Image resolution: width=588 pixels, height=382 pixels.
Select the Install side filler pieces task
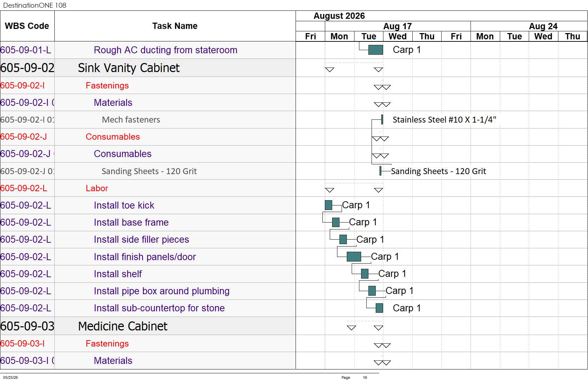(142, 240)
